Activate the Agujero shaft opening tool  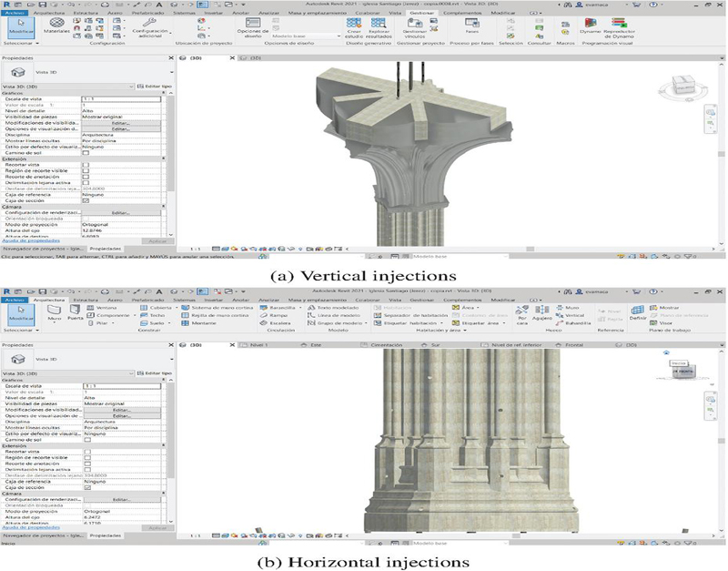tap(541, 314)
